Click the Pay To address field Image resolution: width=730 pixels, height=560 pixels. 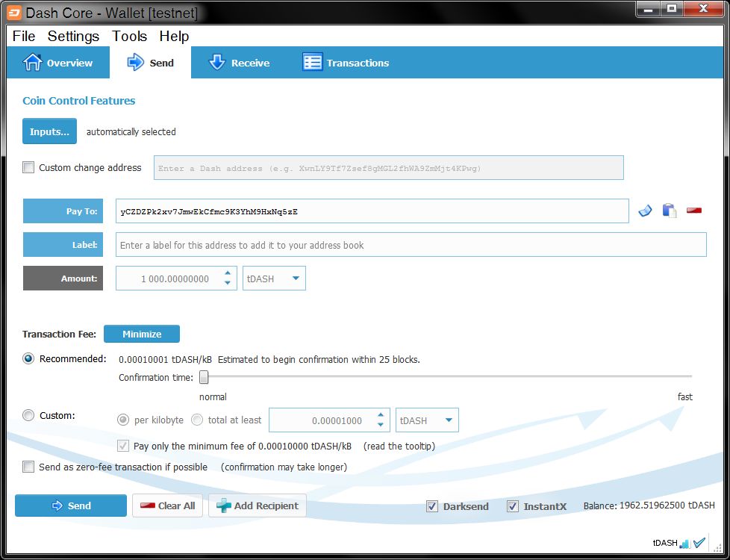point(372,211)
